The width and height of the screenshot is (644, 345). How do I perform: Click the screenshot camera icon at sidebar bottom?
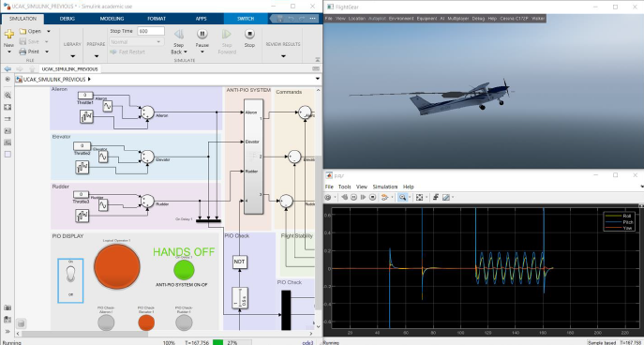pyautogui.click(x=7, y=307)
